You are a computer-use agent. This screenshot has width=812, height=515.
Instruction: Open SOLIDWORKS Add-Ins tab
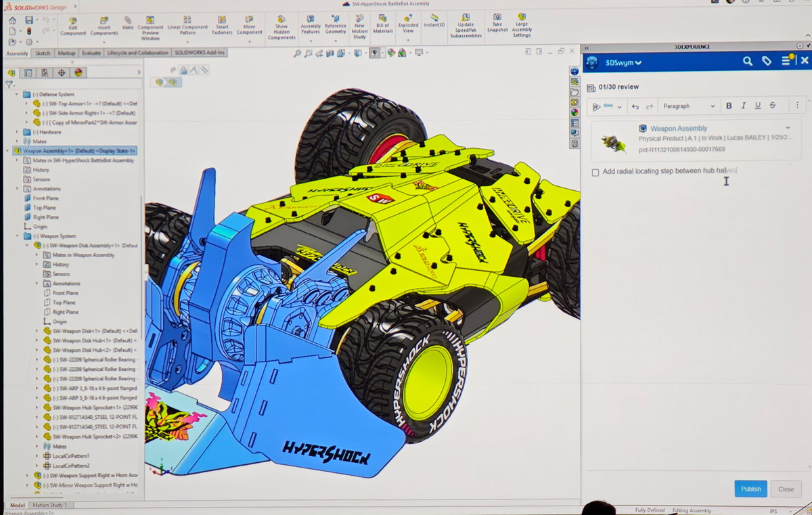coord(200,53)
